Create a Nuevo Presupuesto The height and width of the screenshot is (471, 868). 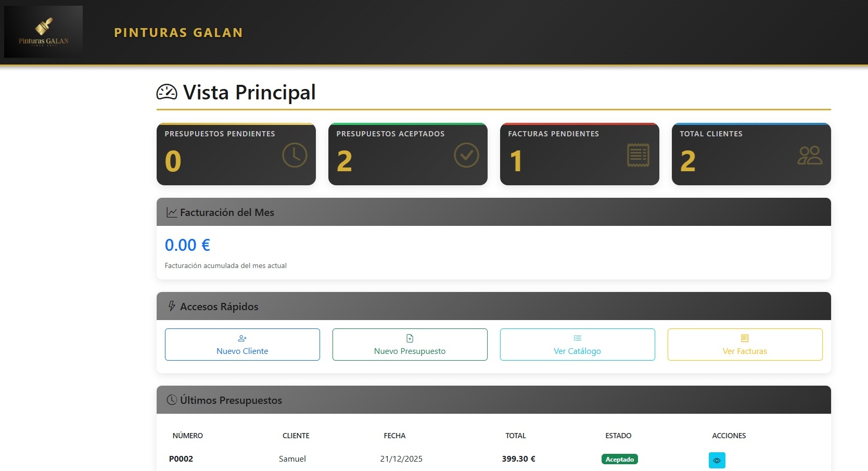(x=410, y=345)
